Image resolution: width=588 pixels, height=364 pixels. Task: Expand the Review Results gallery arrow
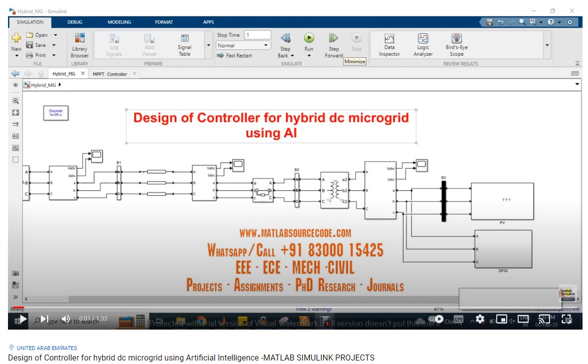547,45
